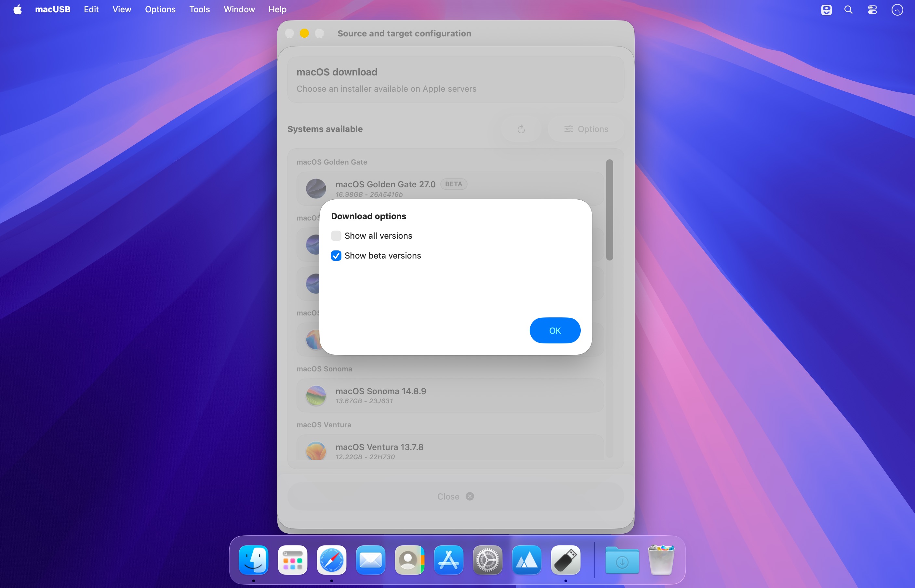
Task: Open the Downloads folder in the Dock
Action: pyautogui.click(x=622, y=560)
